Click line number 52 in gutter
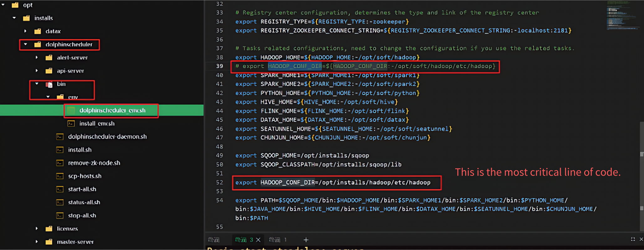Screen dimensions: 644x250 [220, 183]
